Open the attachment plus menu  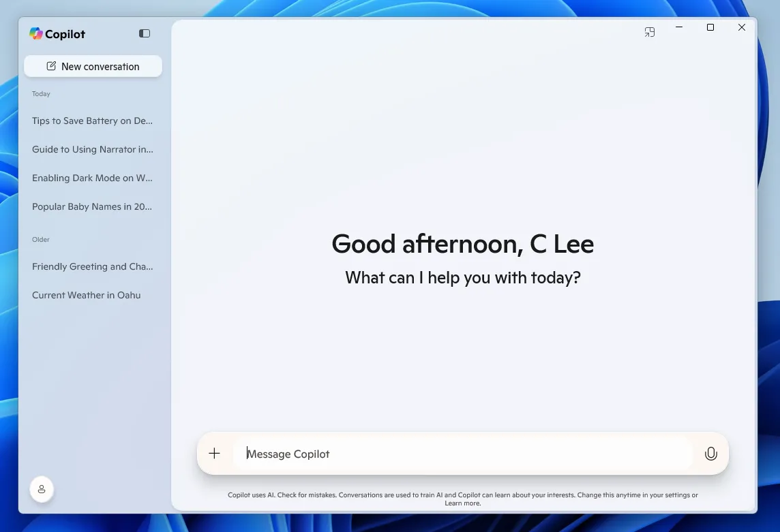pyautogui.click(x=214, y=453)
